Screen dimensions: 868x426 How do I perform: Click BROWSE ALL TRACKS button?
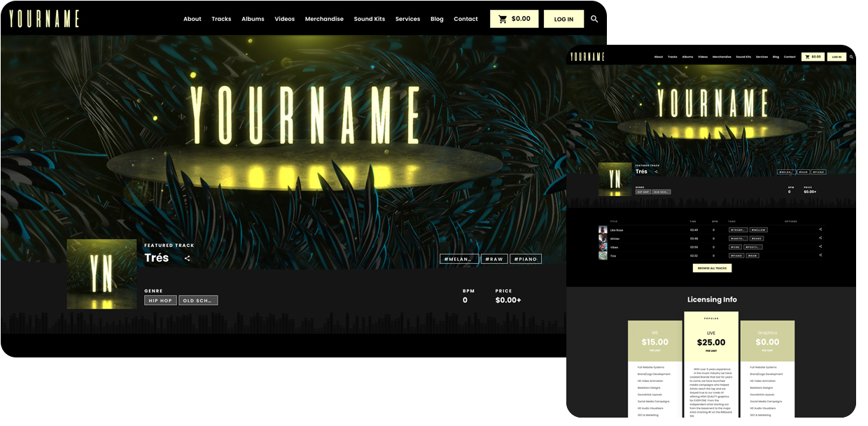click(712, 268)
